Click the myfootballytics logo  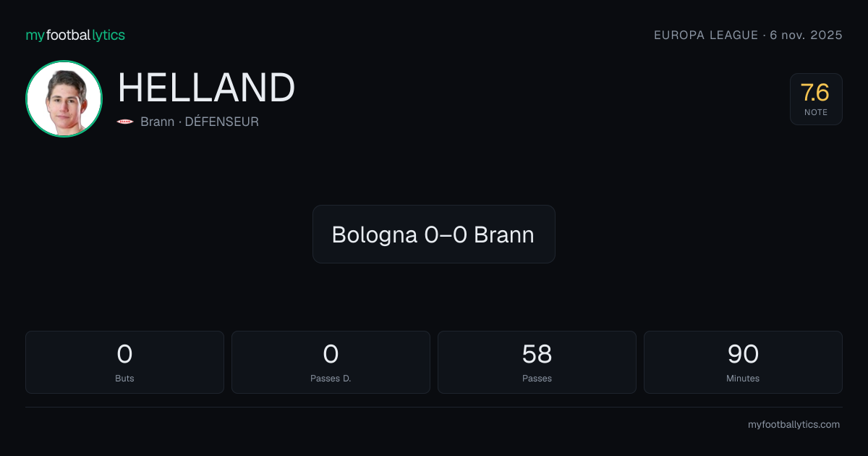click(75, 35)
